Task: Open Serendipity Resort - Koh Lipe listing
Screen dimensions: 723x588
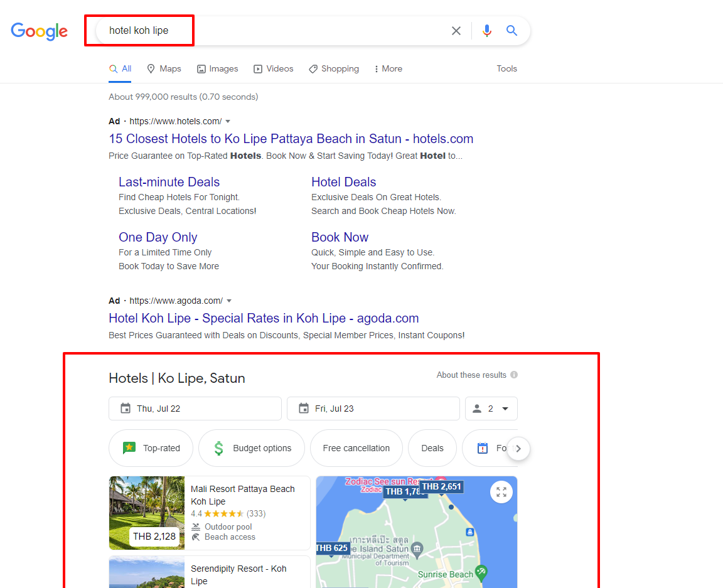Action: [238, 575]
